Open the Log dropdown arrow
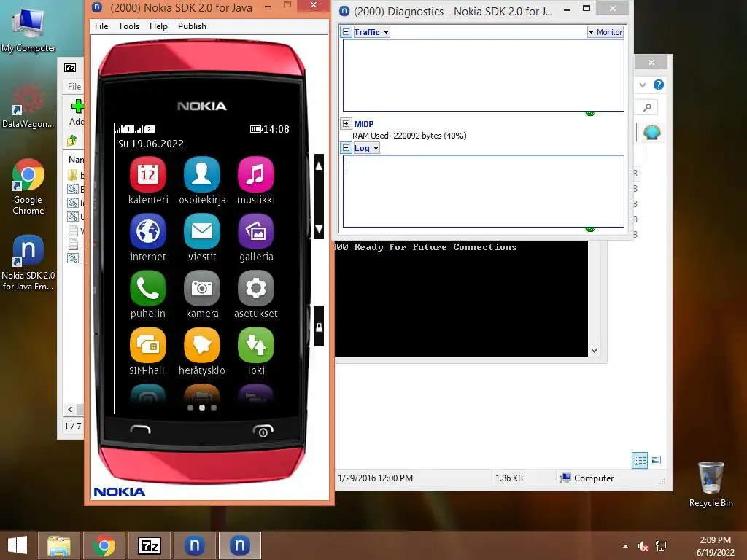The height and width of the screenshot is (560, 747). click(x=376, y=148)
